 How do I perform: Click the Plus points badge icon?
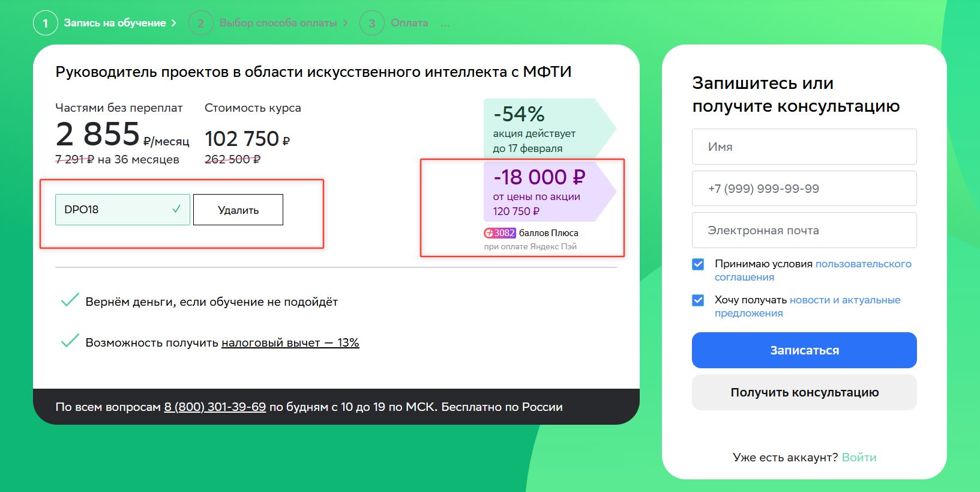point(500,233)
